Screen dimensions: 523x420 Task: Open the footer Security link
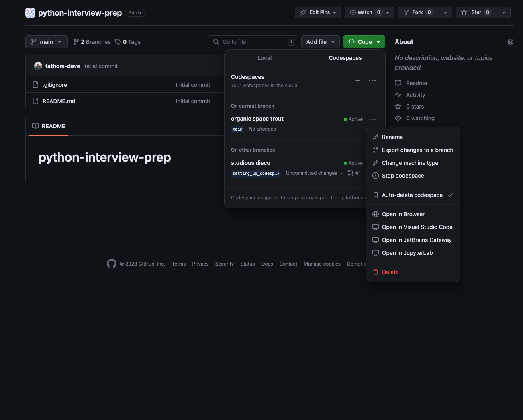click(225, 264)
